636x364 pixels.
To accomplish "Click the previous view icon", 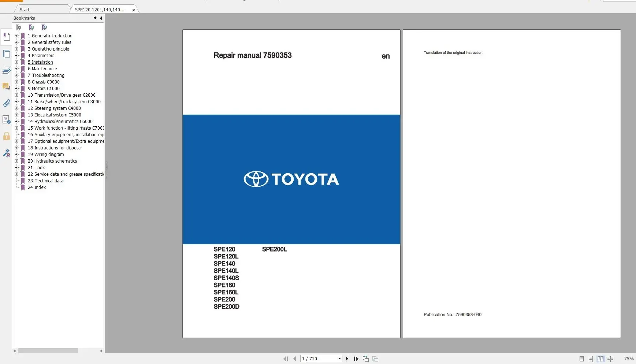I will click(366, 359).
